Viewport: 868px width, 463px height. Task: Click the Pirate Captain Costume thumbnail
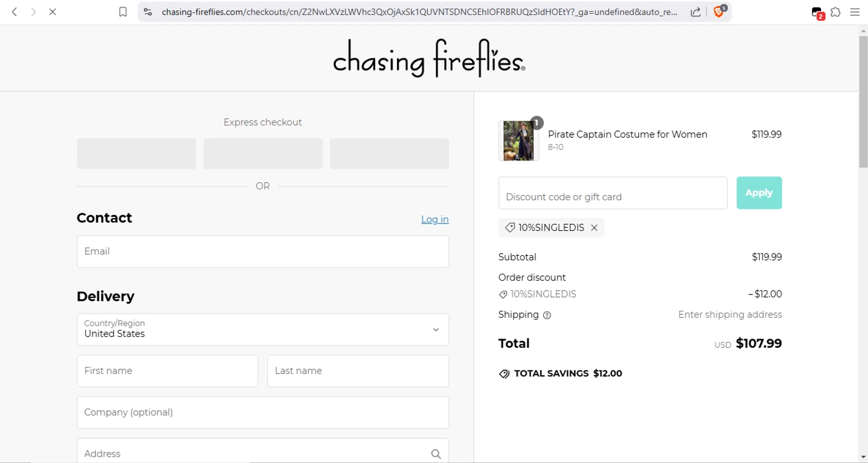[x=518, y=141]
